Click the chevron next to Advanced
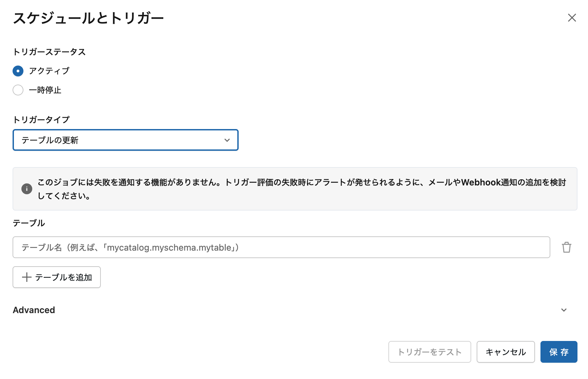 pyautogui.click(x=564, y=310)
